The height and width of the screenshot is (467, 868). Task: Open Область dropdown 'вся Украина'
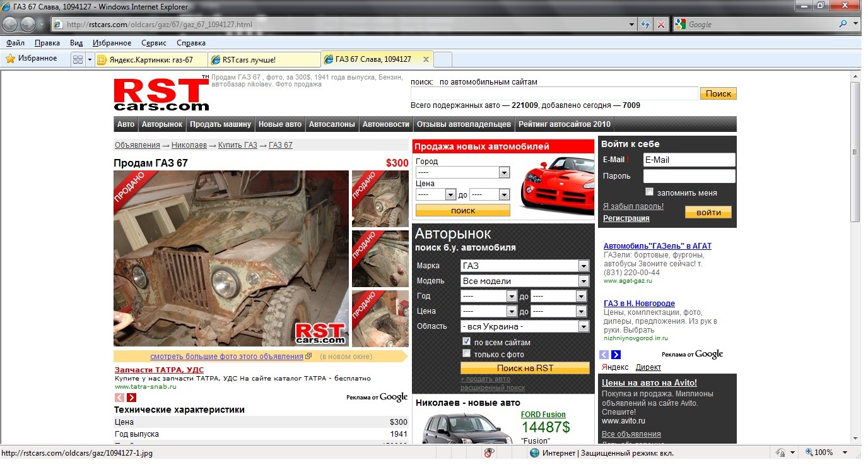click(525, 326)
